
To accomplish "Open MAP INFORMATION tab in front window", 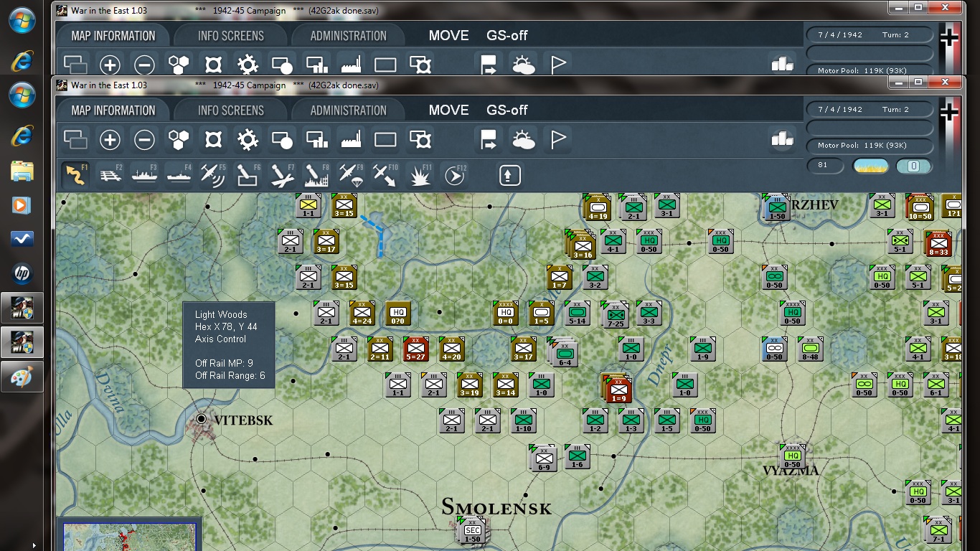I will pos(113,110).
